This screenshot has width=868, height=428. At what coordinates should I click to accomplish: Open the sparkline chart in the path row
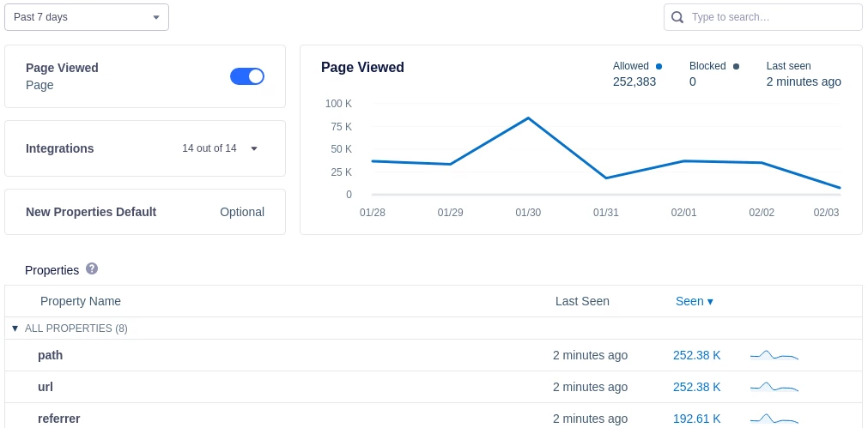coord(774,355)
